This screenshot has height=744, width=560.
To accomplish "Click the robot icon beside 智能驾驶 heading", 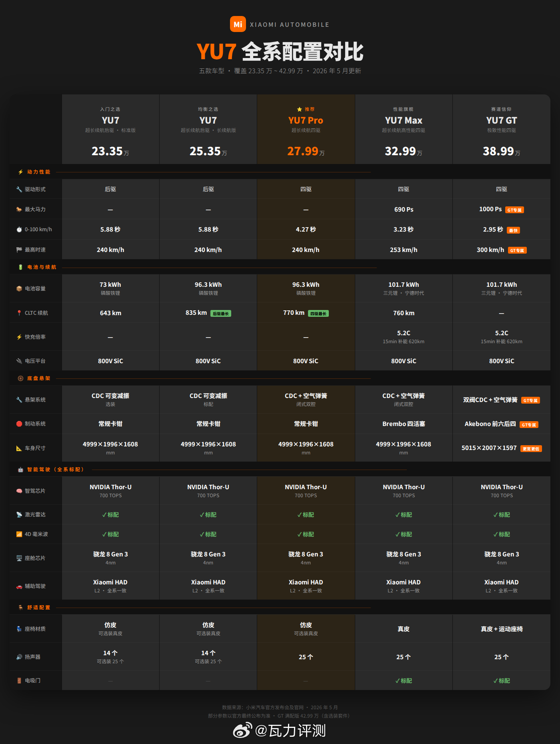I will point(20,470).
